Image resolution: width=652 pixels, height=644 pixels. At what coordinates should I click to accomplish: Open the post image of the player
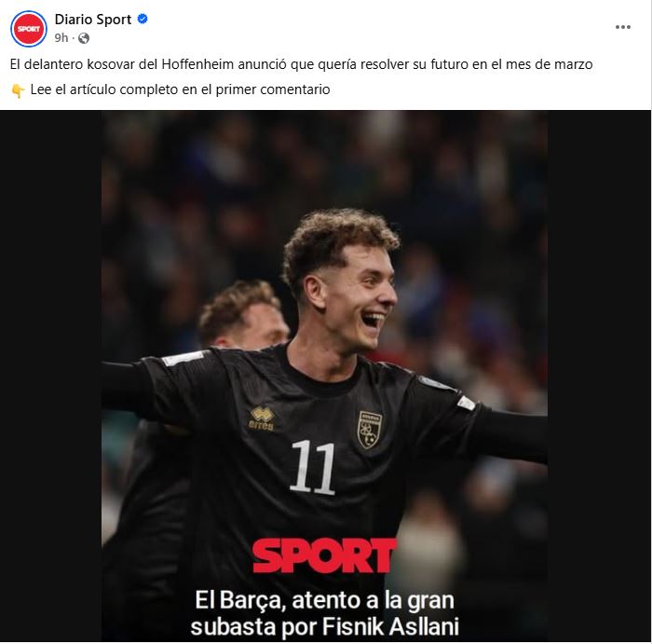click(324, 376)
